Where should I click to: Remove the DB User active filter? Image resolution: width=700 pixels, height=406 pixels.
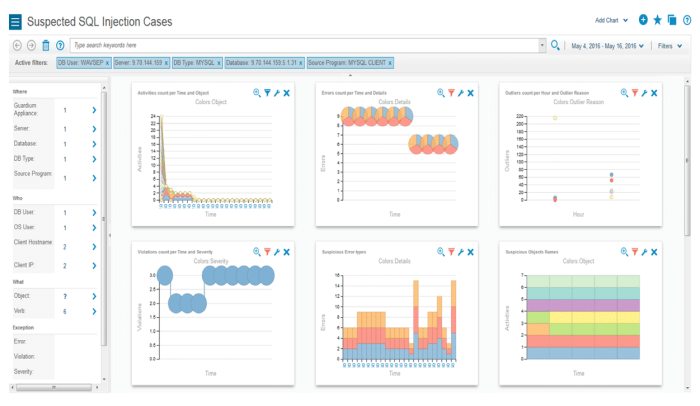(x=107, y=63)
